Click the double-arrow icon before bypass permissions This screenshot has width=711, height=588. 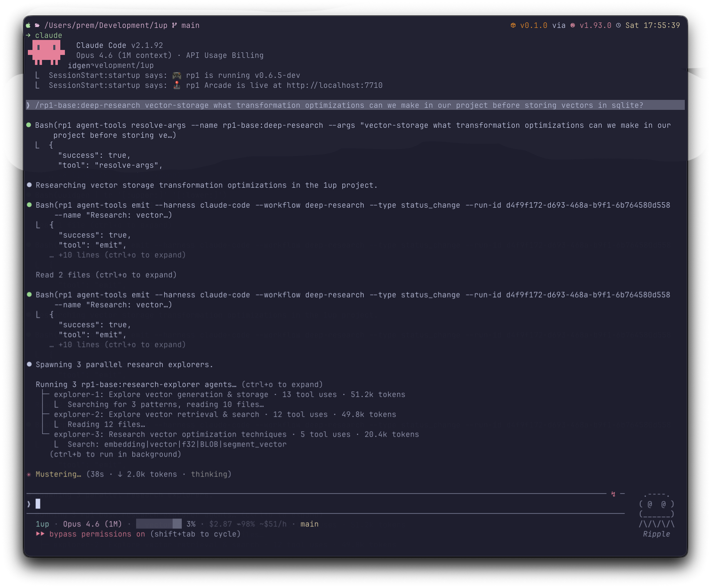[40, 534]
